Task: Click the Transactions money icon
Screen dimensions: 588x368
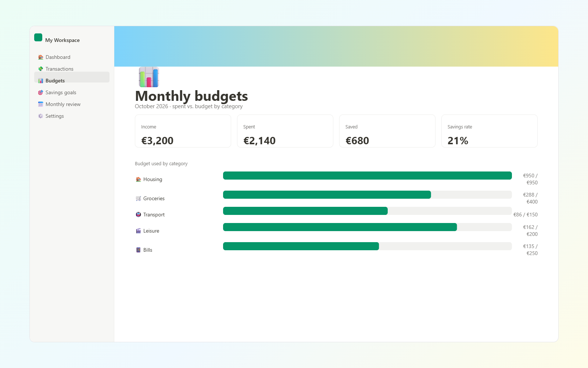Action: pos(40,69)
